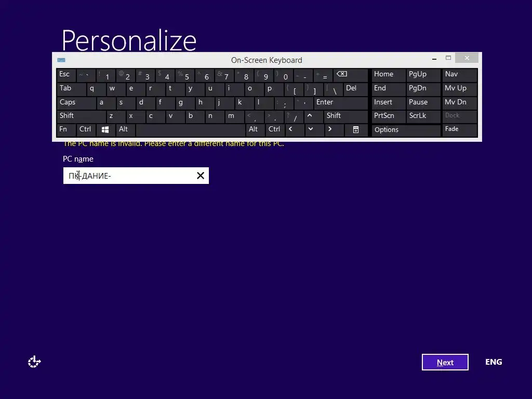Viewport: 532px width, 399px height.
Task: Click the Mv Up key
Action: 460,89
